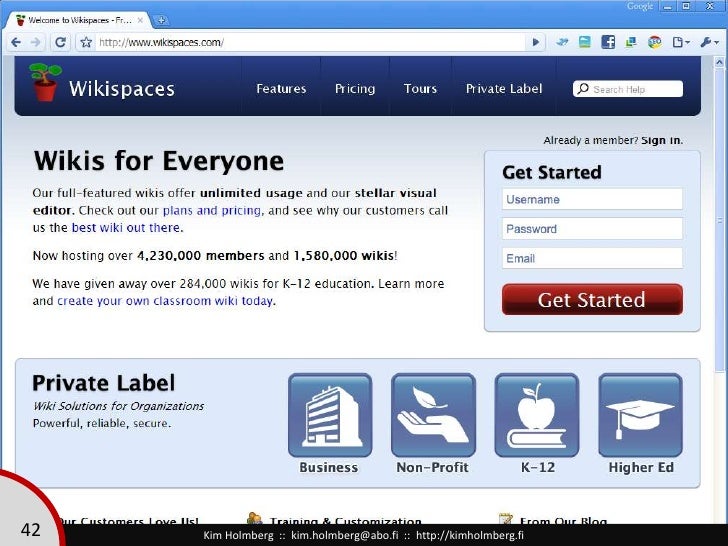Click the search magnifier icon

coord(582,88)
